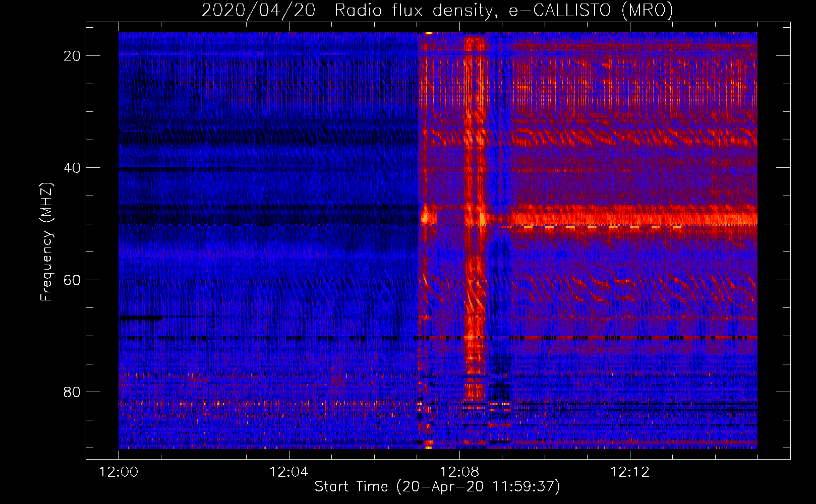
Task: Click the time tick label '12:04'
Action: coord(289,472)
